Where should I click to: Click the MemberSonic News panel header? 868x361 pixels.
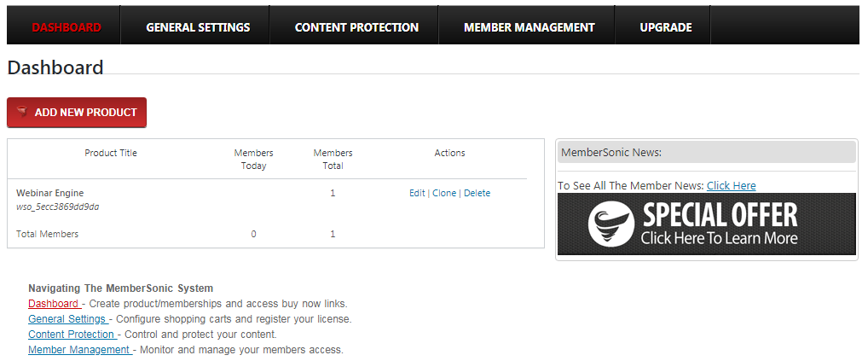tap(706, 152)
